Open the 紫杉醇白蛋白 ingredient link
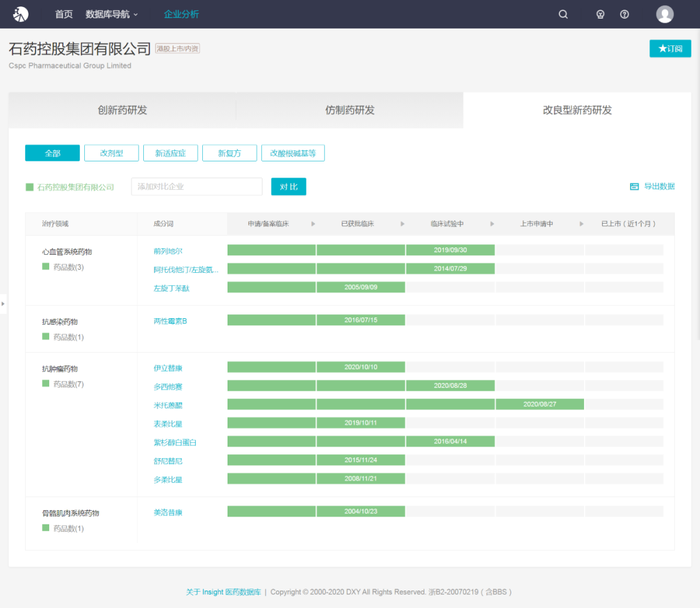 (175, 442)
